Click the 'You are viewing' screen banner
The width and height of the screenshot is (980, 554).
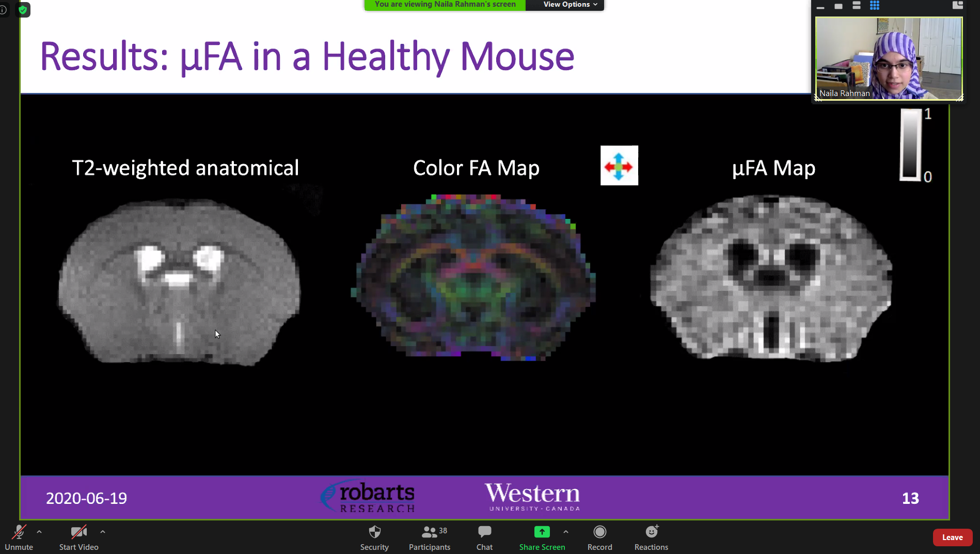pyautogui.click(x=445, y=5)
